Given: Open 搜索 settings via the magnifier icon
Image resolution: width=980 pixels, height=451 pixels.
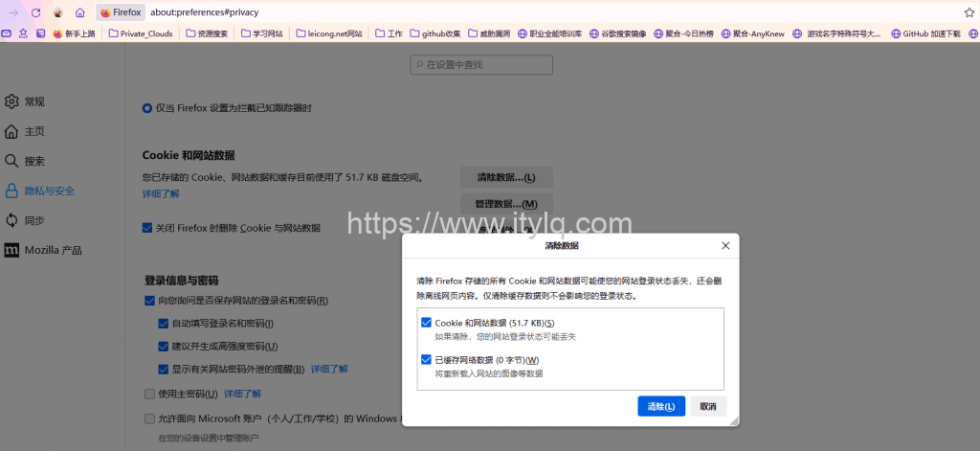Looking at the screenshot, I should coord(11,161).
